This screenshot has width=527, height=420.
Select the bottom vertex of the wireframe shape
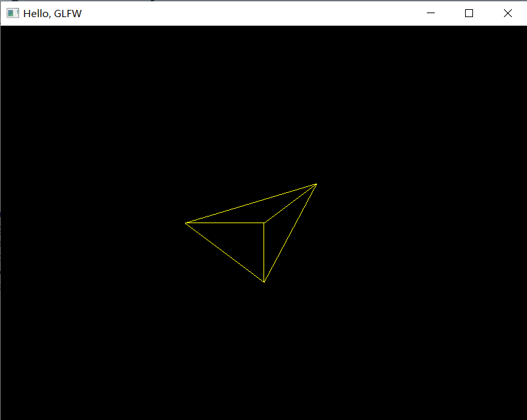tap(264, 281)
